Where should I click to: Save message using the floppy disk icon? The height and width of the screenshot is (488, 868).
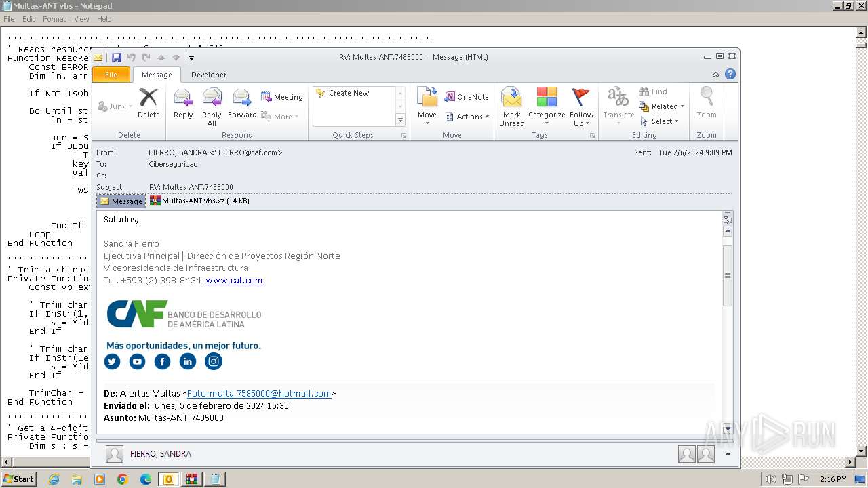(117, 58)
